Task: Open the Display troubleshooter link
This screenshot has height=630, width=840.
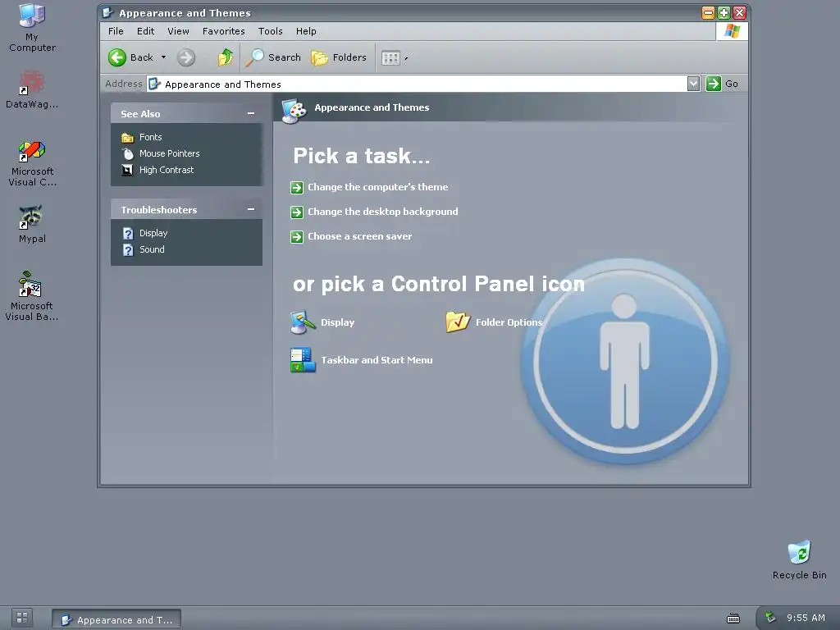Action: point(153,233)
